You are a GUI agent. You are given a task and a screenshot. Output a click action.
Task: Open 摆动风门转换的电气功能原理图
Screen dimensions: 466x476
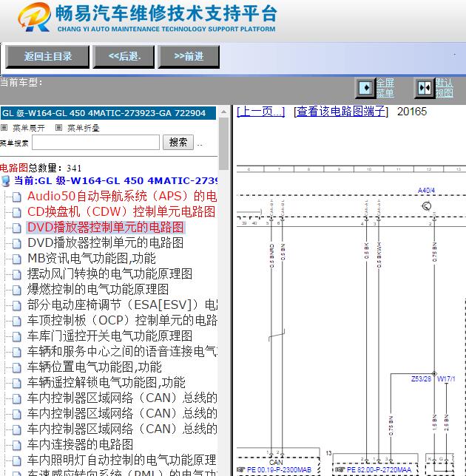point(109,273)
